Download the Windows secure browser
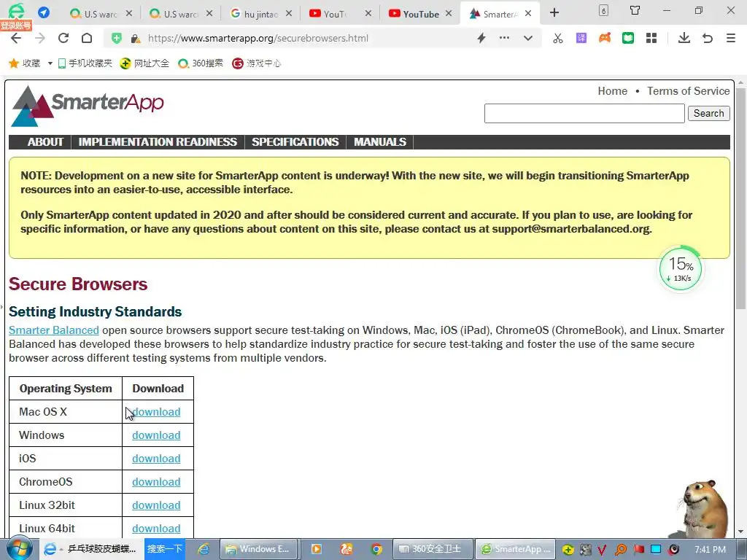Viewport: 747px width, 560px height. click(x=156, y=435)
